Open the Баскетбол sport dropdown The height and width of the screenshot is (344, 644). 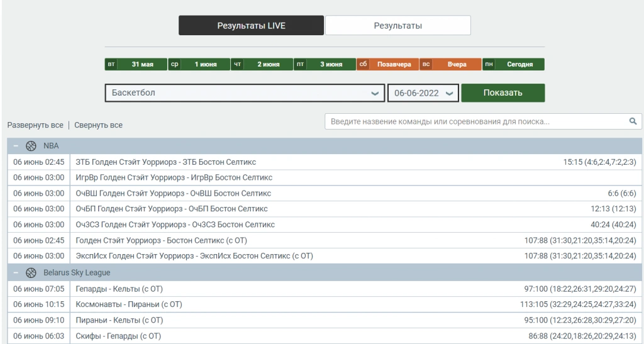pyautogui.click(x=245, y=93)
